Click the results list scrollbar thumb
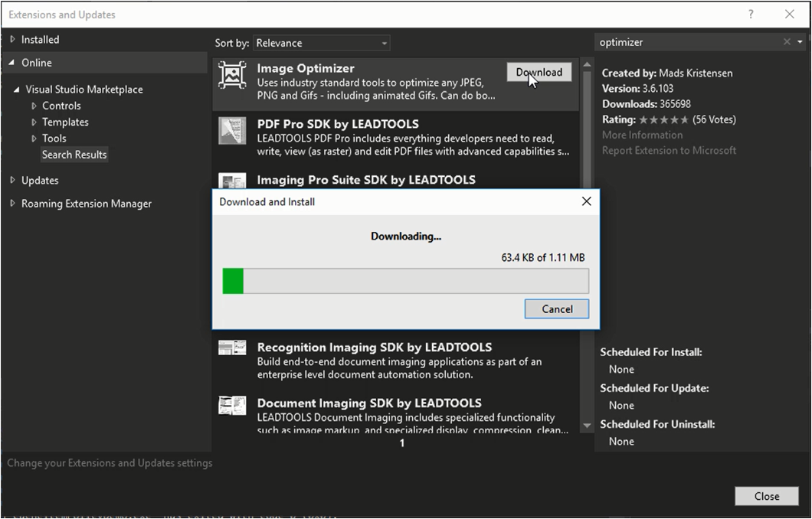Image resolution: width=812 pixels, height=519 pixels. click(x=587, y=132)
